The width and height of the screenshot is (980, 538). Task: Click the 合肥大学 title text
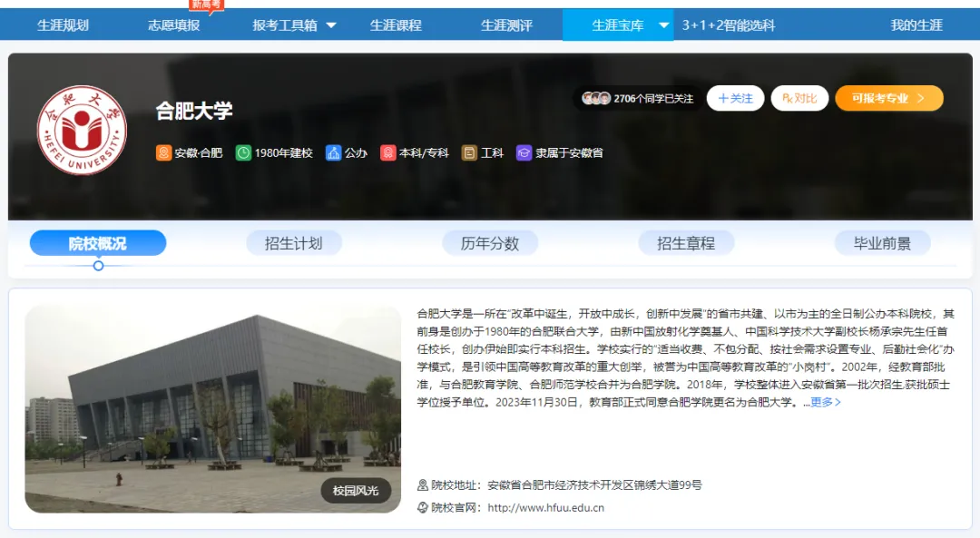pyautogui.click(x=194, y=111)
